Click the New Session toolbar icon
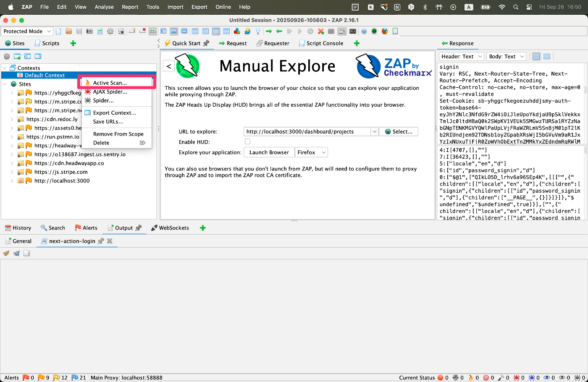The image size is (588, 382). (58, 31)
